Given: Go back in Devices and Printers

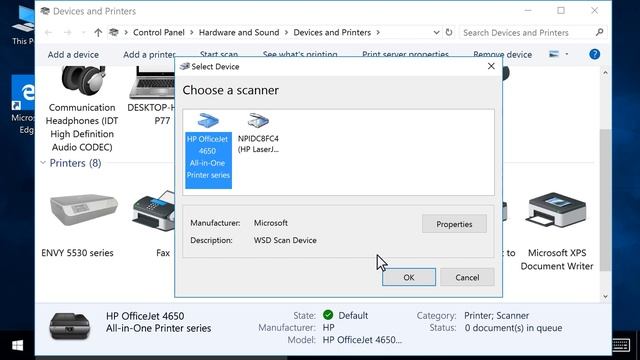Looking at the screenshot, I should coord(49,33).
